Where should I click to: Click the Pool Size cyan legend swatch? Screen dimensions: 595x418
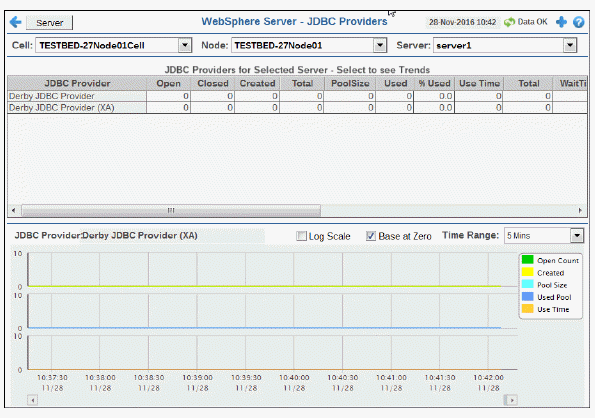(x=527, y=284)
